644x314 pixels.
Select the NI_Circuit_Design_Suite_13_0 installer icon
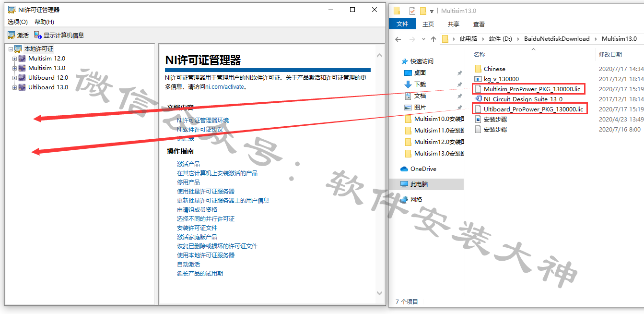tap(478, 99)
